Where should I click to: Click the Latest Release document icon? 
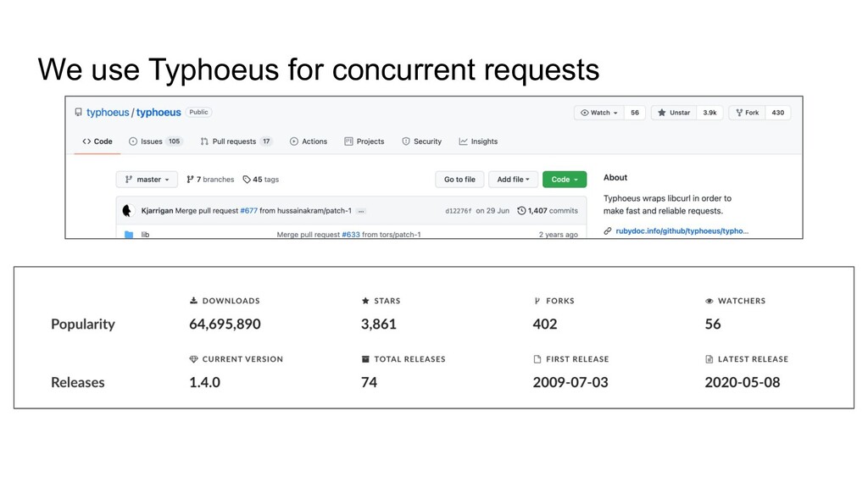pyautogui.click(x=709, y=359)
